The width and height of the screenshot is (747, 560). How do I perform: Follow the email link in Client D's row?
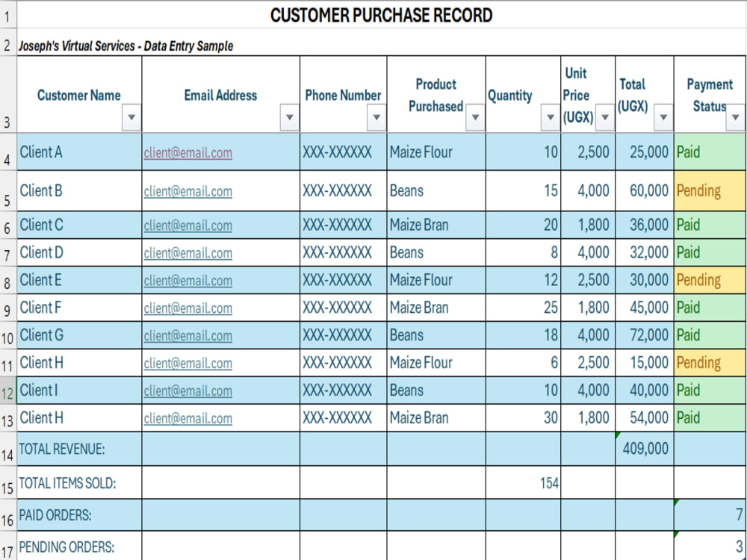pyautogui.click(x=187, y=253)
